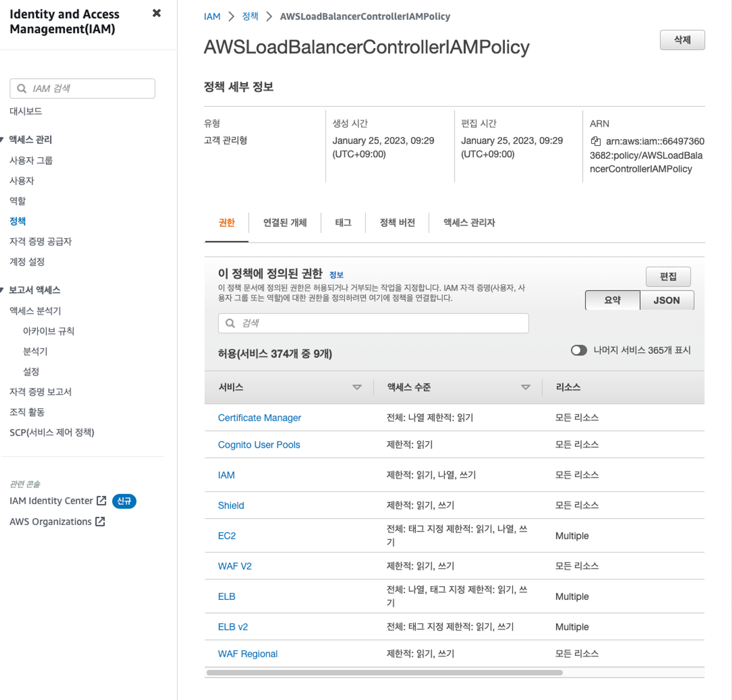Click the magnifier icon in IAM search
This screenshot has height=700, width=732.
(22, 89)
